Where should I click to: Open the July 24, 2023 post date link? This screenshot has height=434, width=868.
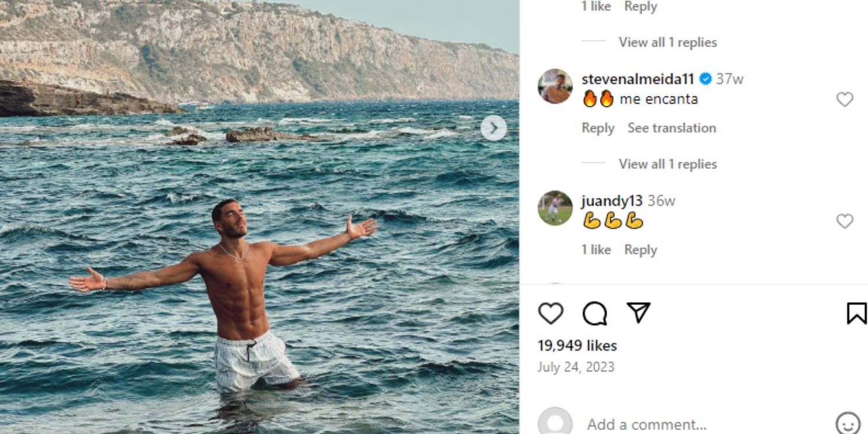pyautogui.click(x=575, y=367)
